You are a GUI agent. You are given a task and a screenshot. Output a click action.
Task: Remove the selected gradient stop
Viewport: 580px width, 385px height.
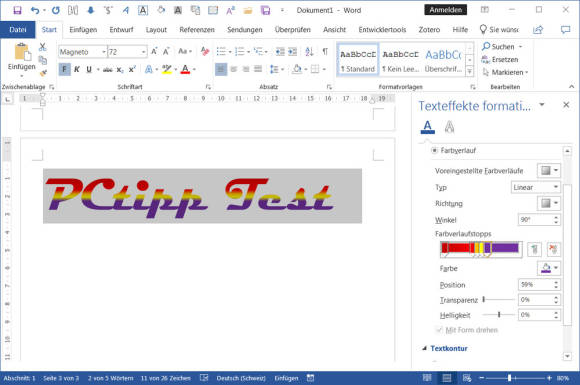point(553,249)
